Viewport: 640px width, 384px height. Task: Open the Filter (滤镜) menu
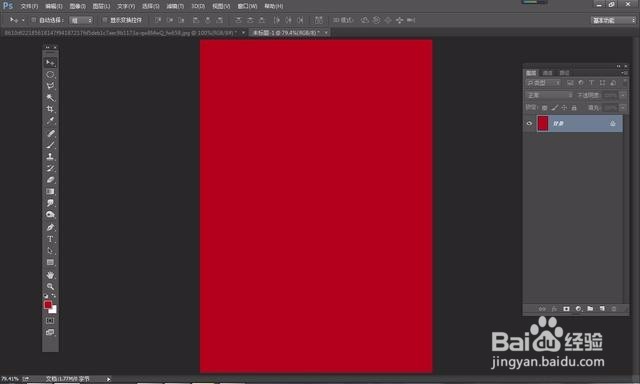click(x=175, y=6)
